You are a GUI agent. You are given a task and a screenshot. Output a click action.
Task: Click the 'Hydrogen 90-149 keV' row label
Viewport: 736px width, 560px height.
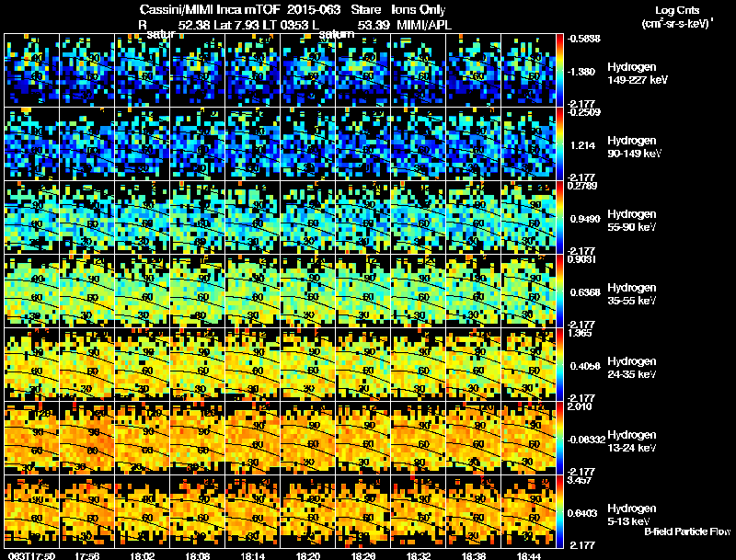pos(635,147)
